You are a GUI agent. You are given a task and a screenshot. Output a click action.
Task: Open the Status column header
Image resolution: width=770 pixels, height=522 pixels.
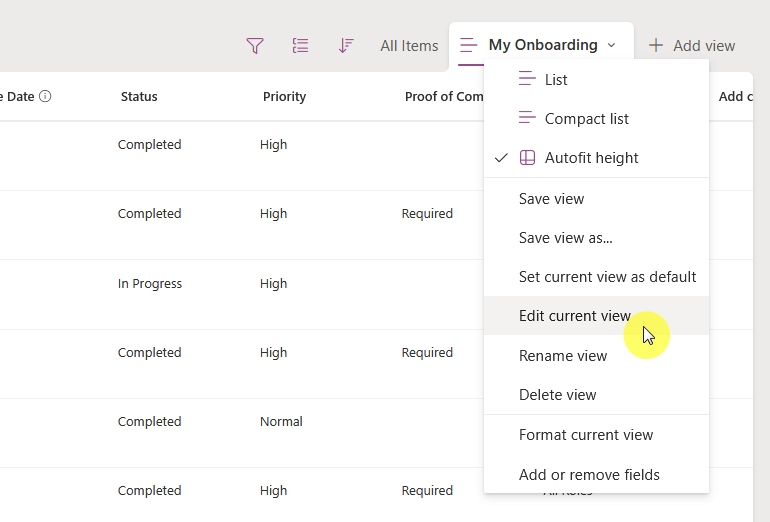pyautogui.click(x=139, y=97)
